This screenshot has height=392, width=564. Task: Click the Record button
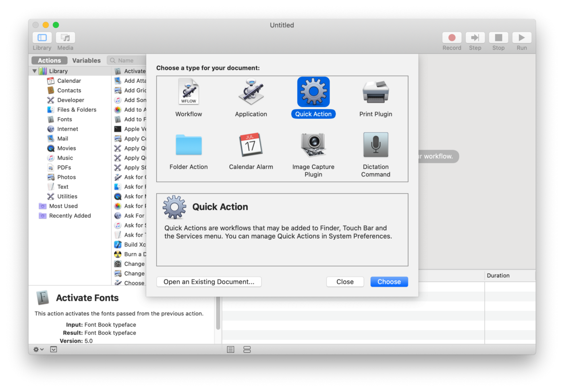[452, 38]
